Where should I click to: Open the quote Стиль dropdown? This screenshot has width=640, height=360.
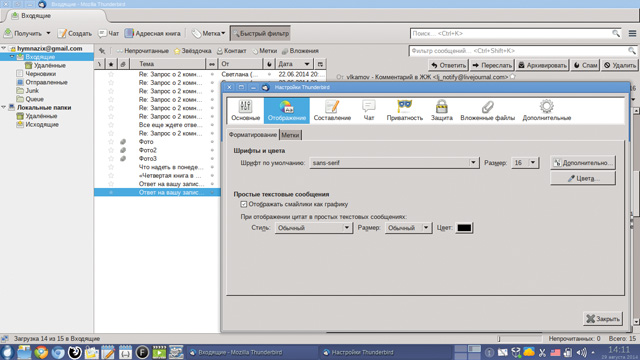[x=313, y=228]
